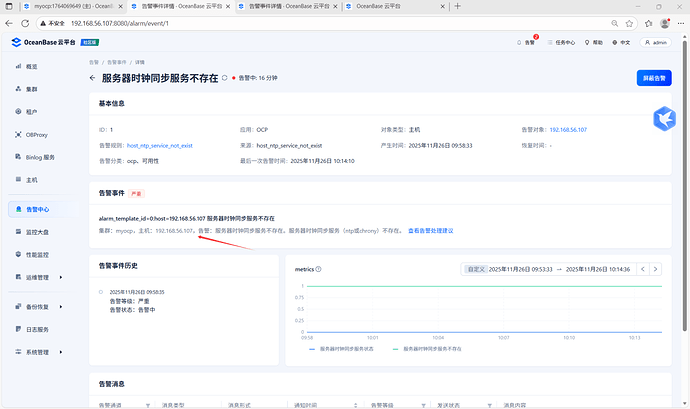The width and height of the screenshot is (690, 409).
Task: Open the 查看告警处理建议 link
Action: (x=431, y=231)
